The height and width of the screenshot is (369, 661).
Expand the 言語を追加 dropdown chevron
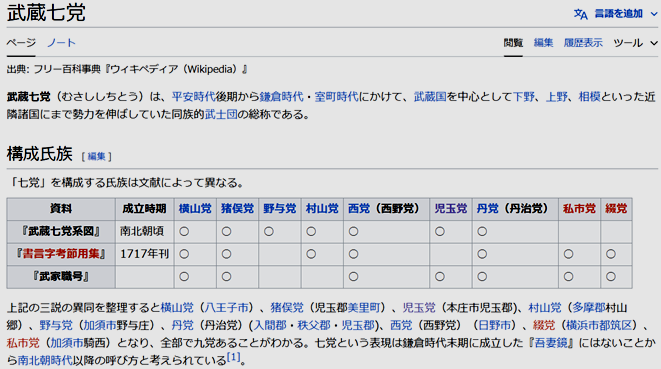click(x=654, y=14)
